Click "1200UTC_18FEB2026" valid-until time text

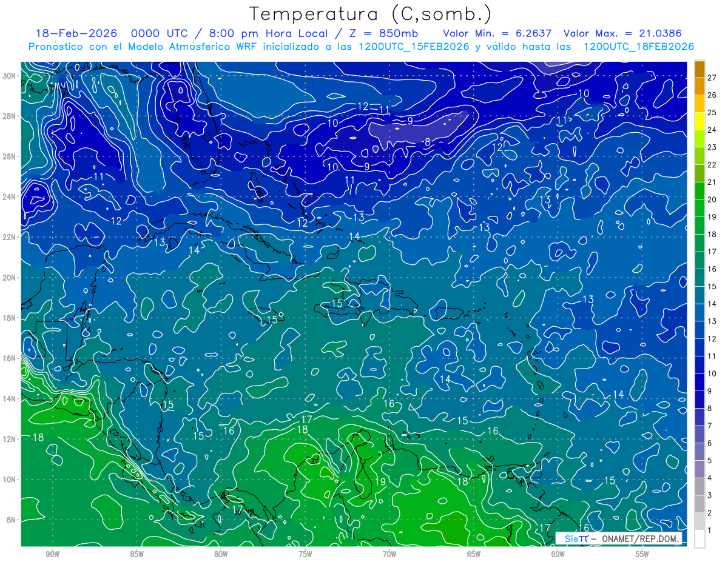click(x=638, y=47)
